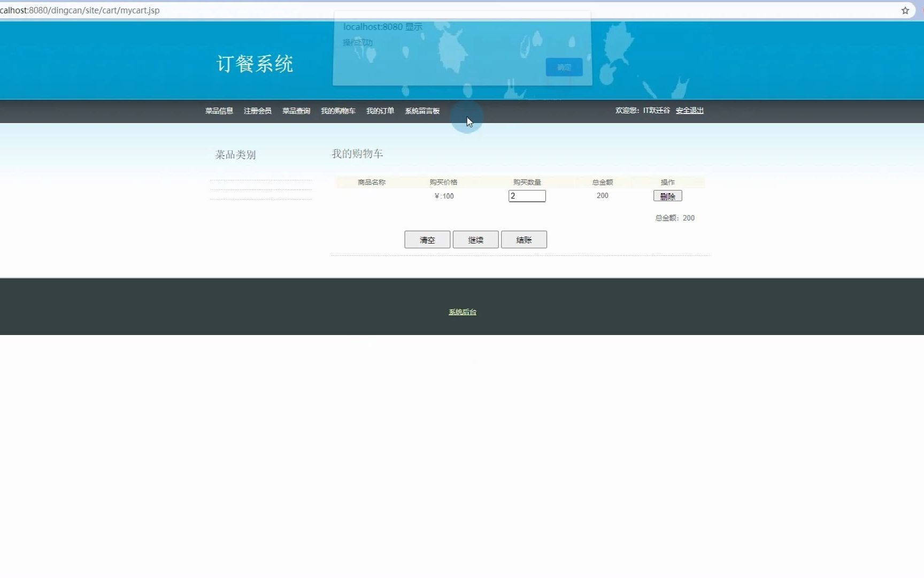The image size is (924, 578).
Task: Open the 系统留言板 message board
Action: point(422,111)
